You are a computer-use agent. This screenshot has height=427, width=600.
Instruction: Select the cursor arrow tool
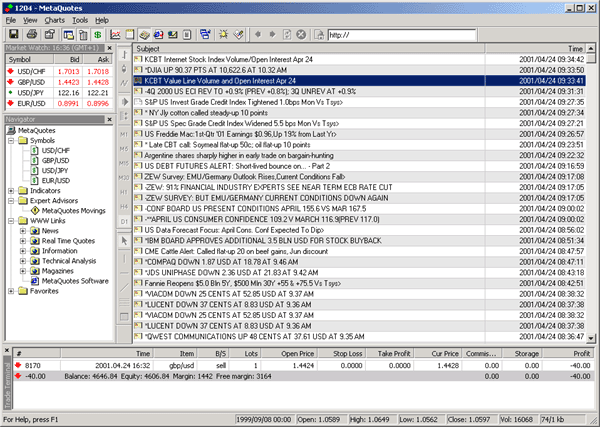124,241
